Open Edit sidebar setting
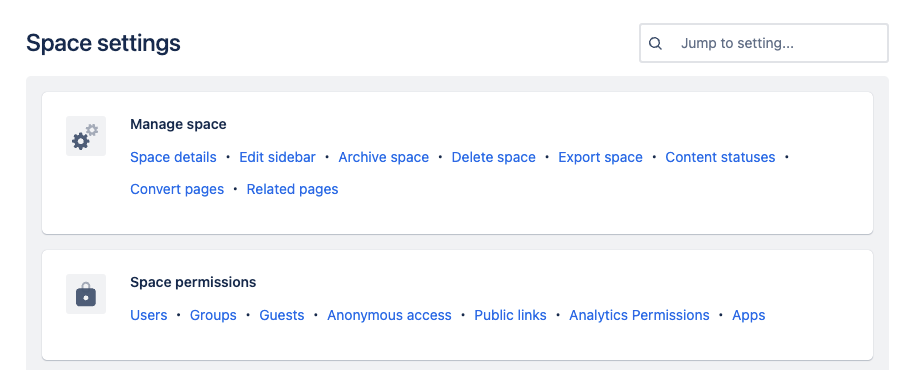The width and height of the screenshot is (904, 370). pyautogui.click(x=277, y=157)
